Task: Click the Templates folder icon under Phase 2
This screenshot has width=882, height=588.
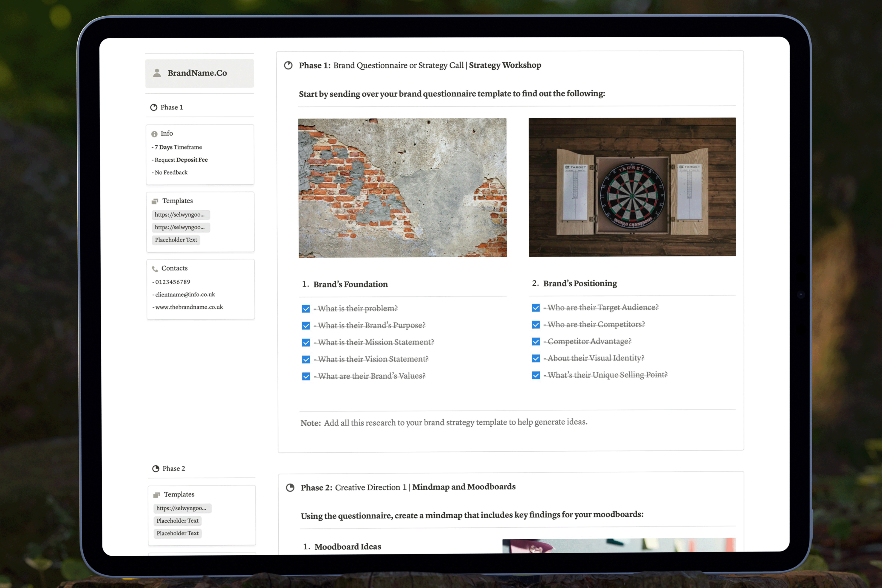Action: coord(157,495)
